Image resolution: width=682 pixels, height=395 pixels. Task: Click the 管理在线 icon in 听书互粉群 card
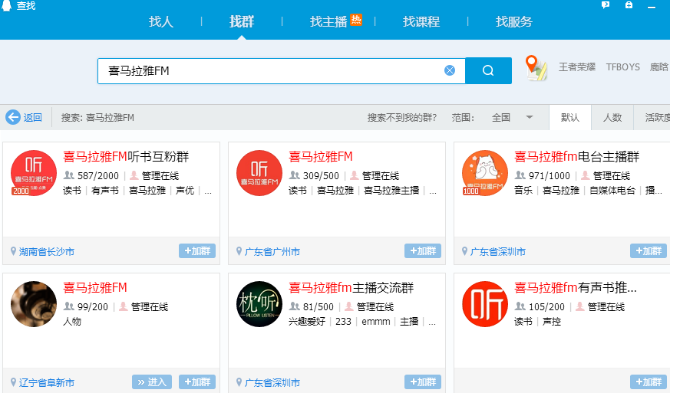click(x=134, y=175)
